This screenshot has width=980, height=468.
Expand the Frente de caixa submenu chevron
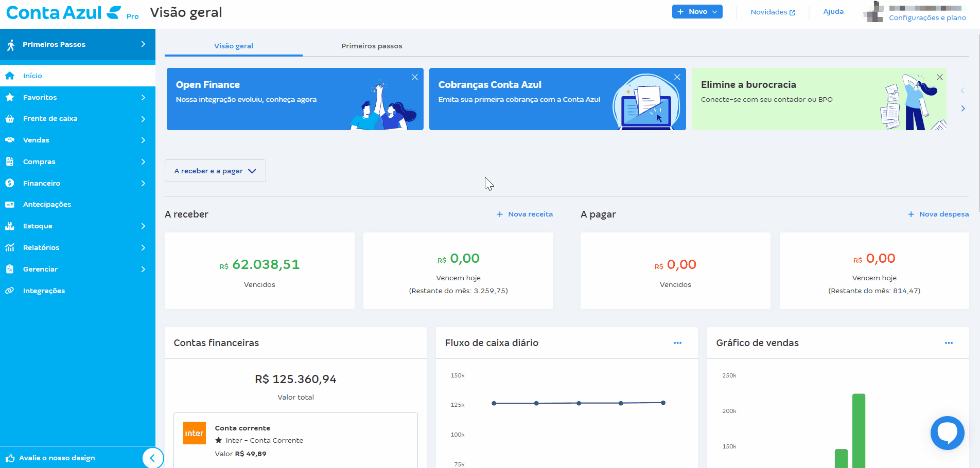pos(143,119)
